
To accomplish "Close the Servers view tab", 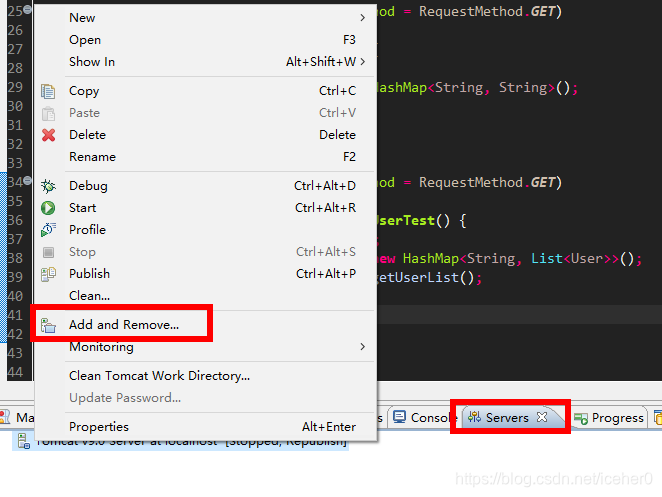I will tap(542, 417).
